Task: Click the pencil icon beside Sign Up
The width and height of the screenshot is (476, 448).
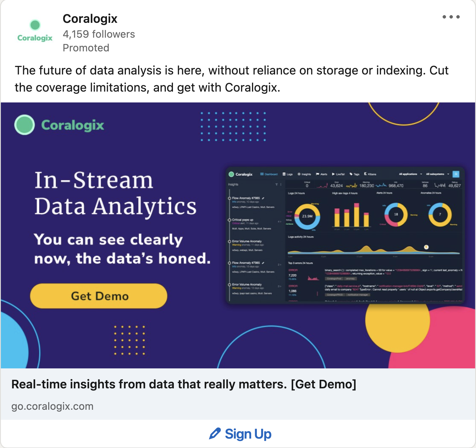Action: click(215, 434)
